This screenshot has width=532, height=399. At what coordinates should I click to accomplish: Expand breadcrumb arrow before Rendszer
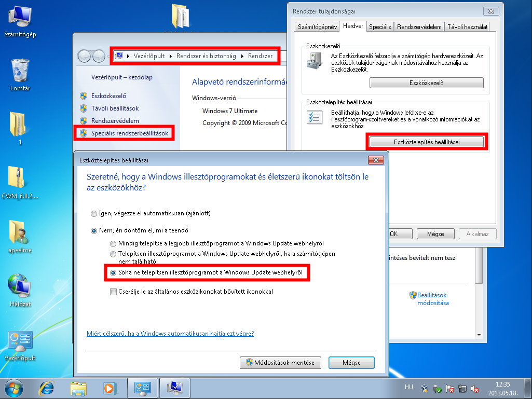click(x=242, y=56)
